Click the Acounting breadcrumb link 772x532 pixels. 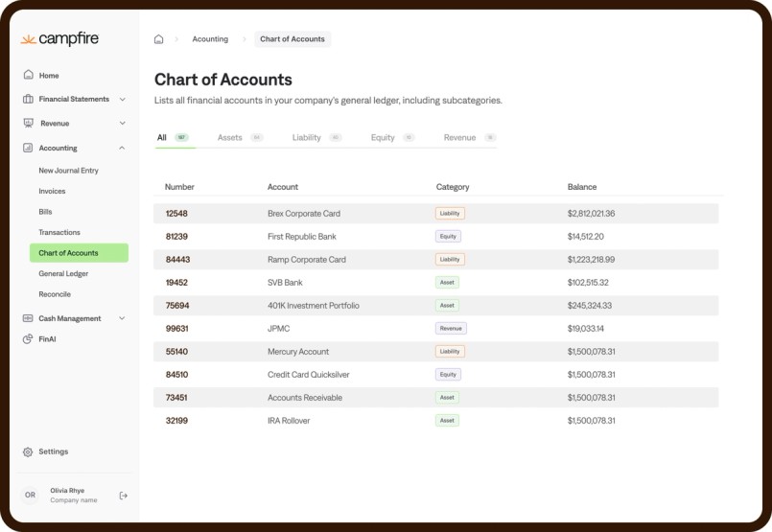click(x=210, y=39)
